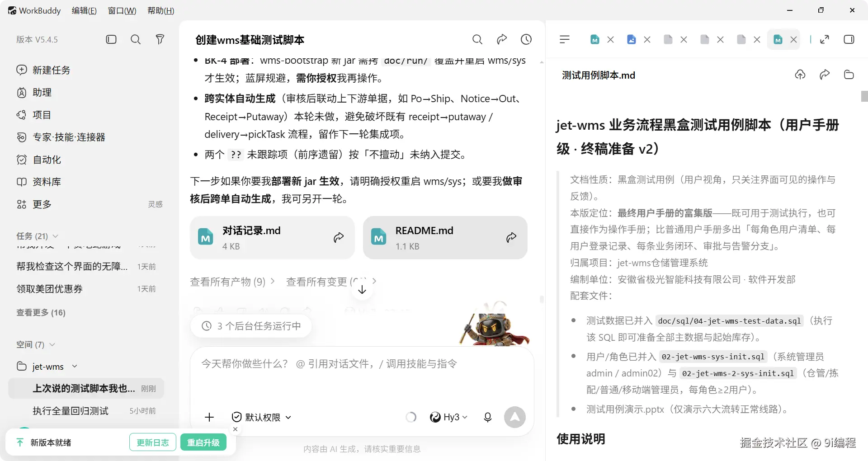Click the loading spinner indicator
Viewport: 868px width, 461px height.
411,417
